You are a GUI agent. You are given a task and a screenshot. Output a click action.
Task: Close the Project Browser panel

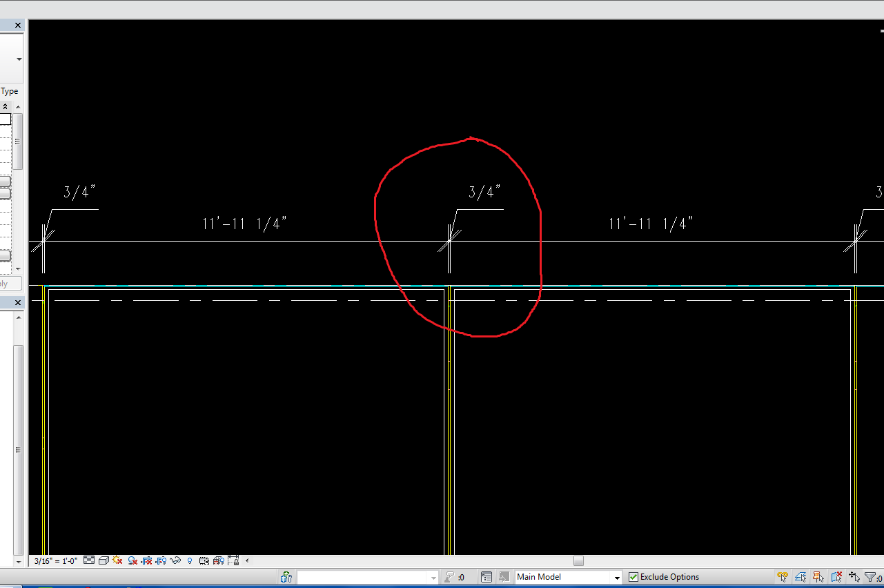click(x=18, y=303)
